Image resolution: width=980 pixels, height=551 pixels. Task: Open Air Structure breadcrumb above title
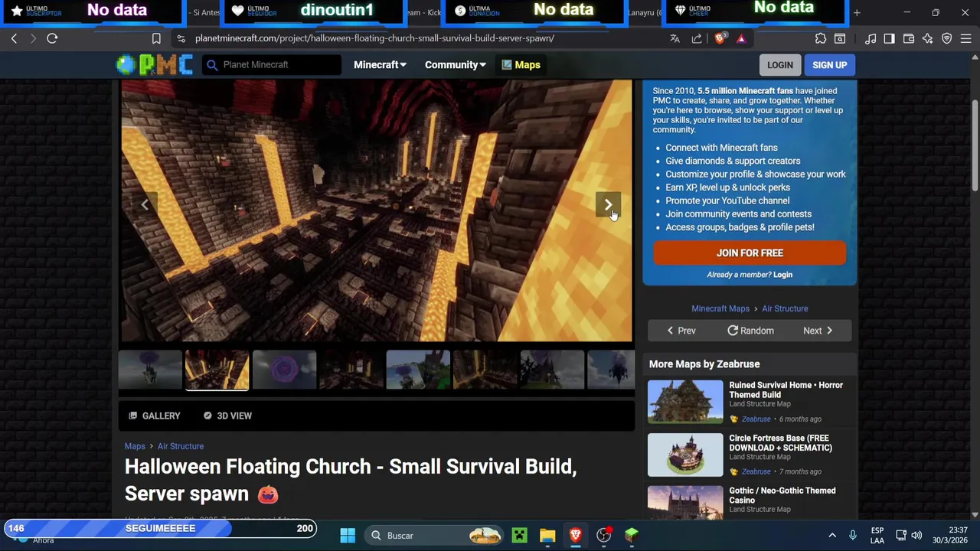point(181,446)
